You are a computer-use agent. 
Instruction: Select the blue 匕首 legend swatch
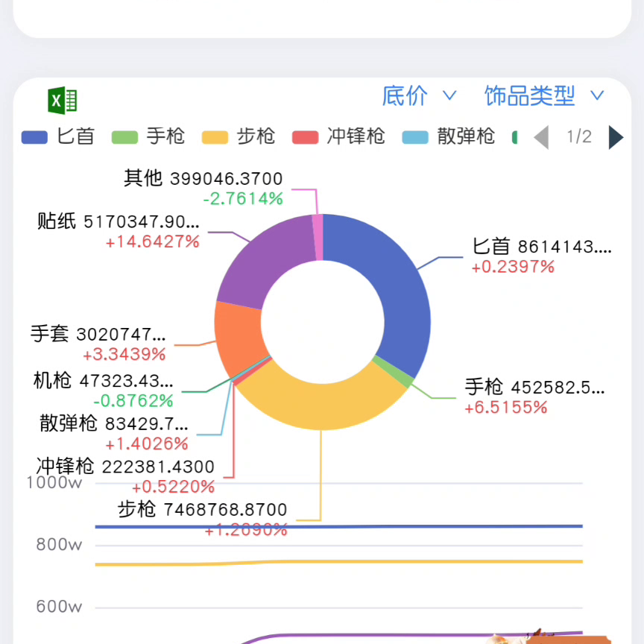coord(34,137)
